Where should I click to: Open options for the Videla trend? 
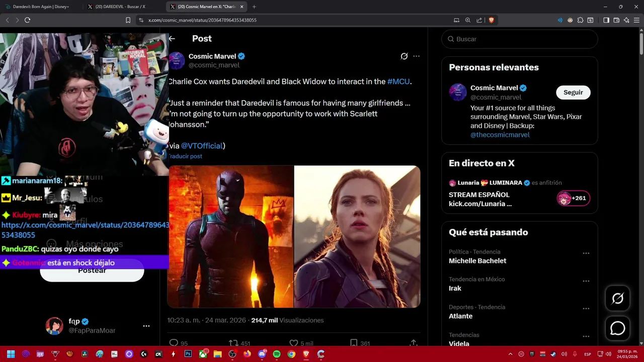click(586, 336)
